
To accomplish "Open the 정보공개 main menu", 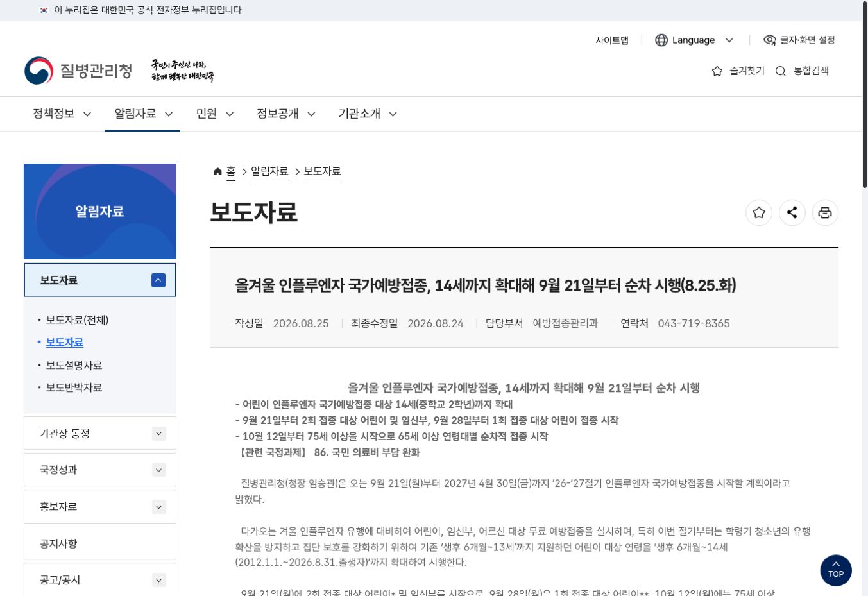I will (x=285, y=114).
